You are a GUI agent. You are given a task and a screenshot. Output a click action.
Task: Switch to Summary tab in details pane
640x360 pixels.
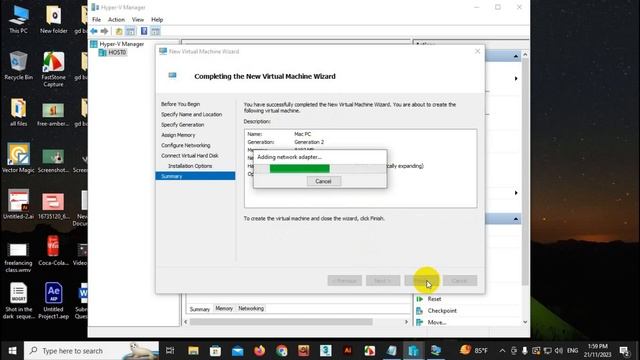[x=200, y=309]
